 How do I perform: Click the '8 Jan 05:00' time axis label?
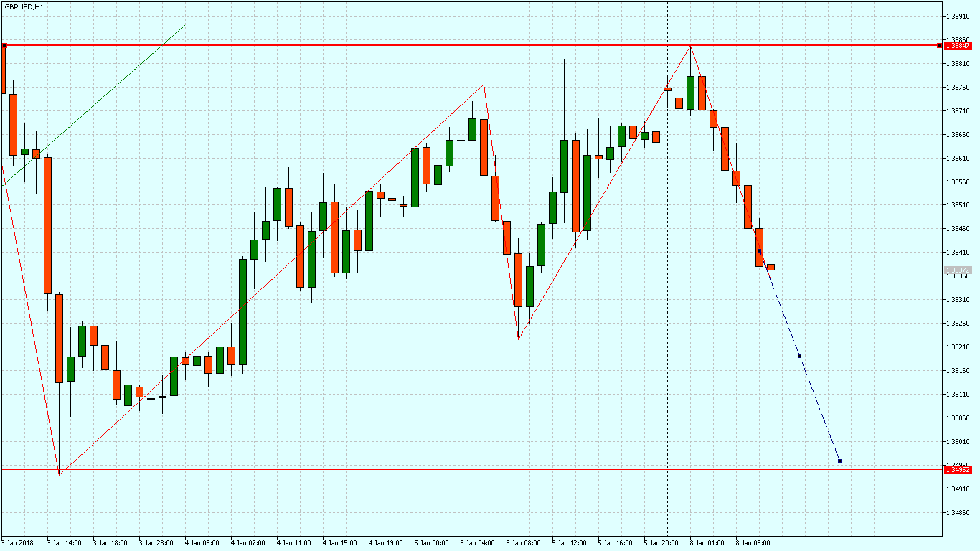tap(753, 543)
